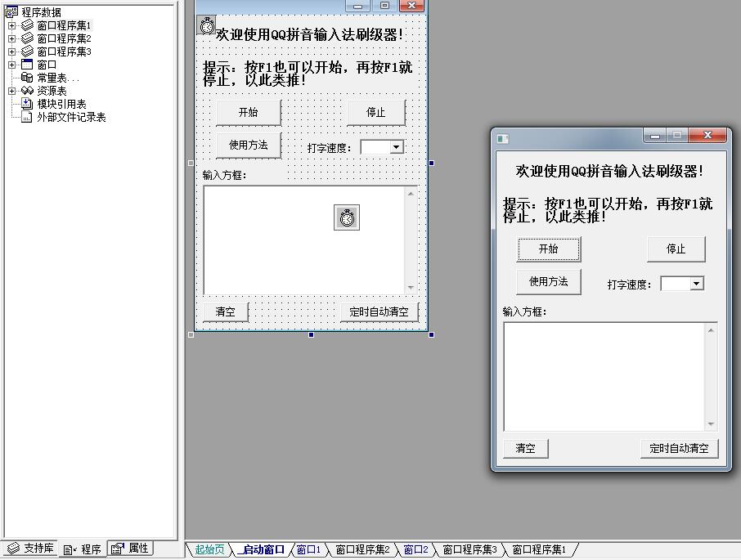Viewport: 741px width, 560px height.
Task: Select 窗口程序集3 in the program tree
Action: (x=64, y=52)
